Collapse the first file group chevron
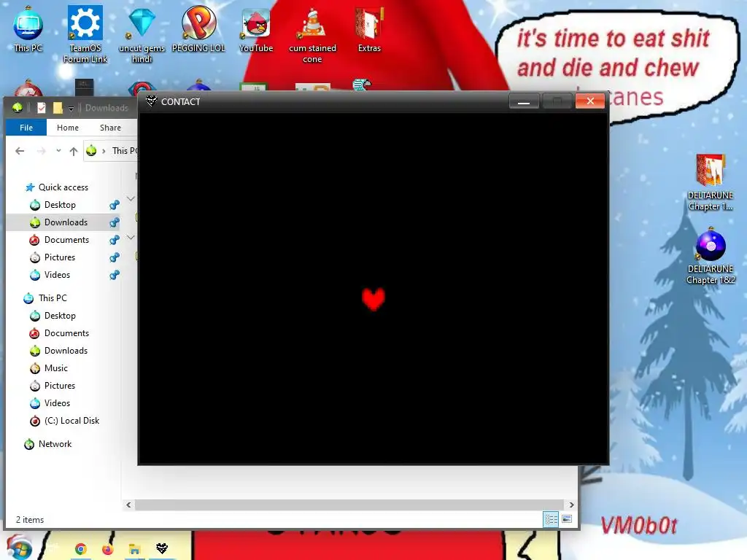 (x=131, y=198)
